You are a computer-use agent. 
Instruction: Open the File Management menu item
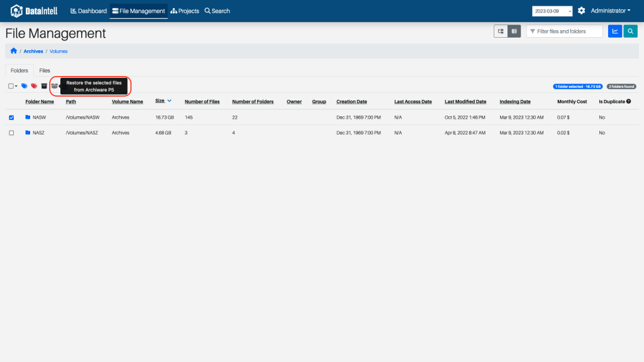tap(138, 11)
